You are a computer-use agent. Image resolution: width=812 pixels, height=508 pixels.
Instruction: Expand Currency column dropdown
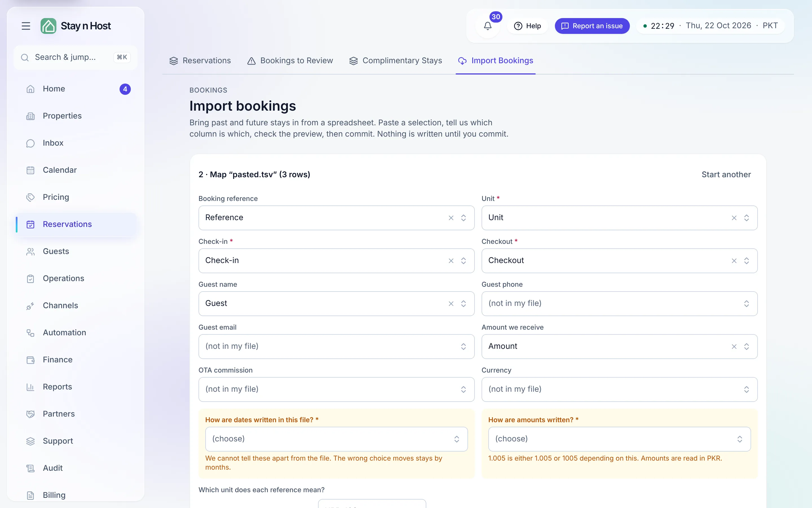pyautogui.click(x=619, y=389)
